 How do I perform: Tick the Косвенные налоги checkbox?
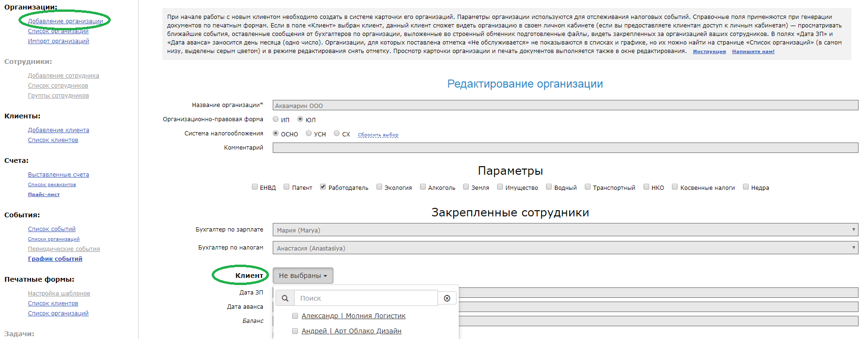(x=675, y=187)
